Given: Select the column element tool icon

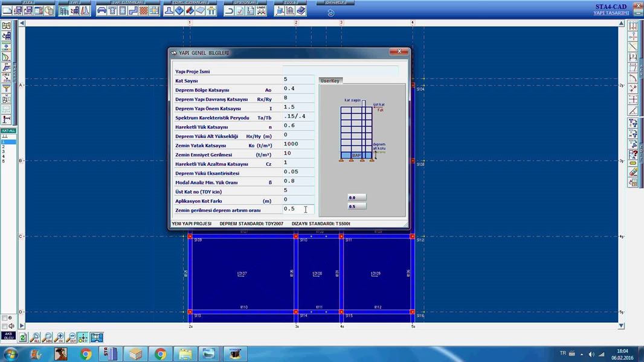Looking at the screenshot, I should pos(123,11).
